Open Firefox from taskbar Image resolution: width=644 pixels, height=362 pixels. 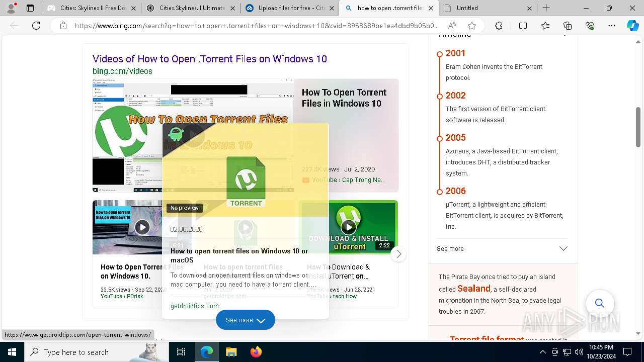click(x=256, y=352)
